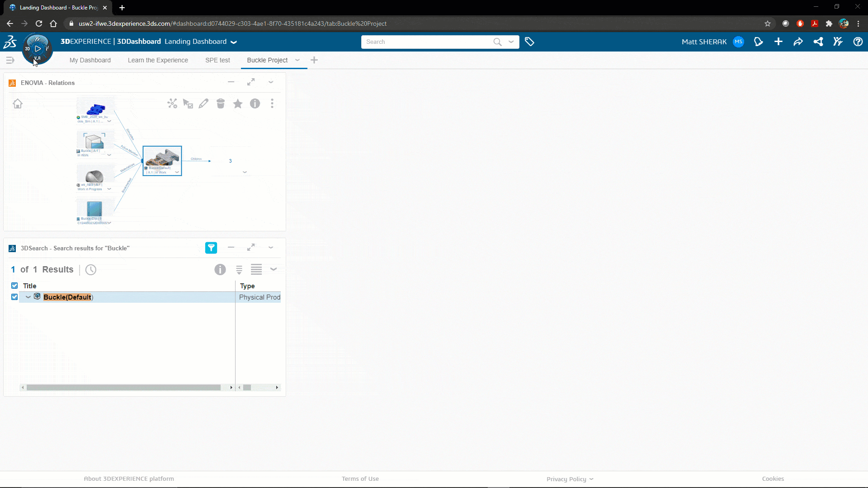Toggle the 3DSearch filter funnel icon

[211, 248]
